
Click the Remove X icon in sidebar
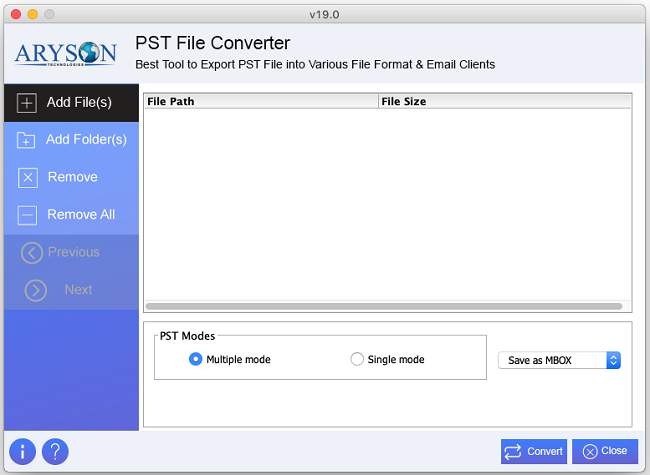pos(28,178)
